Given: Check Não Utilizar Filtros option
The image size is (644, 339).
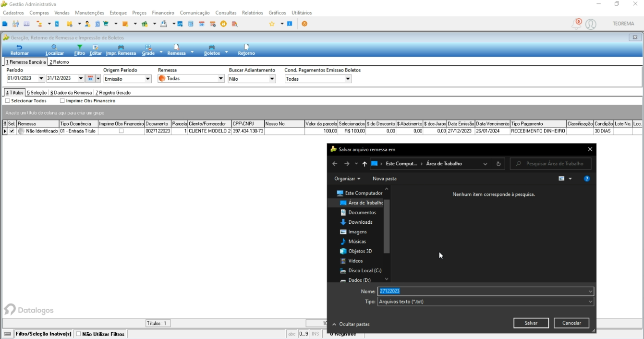Looking at the screenshot, I should pos(79,334).
